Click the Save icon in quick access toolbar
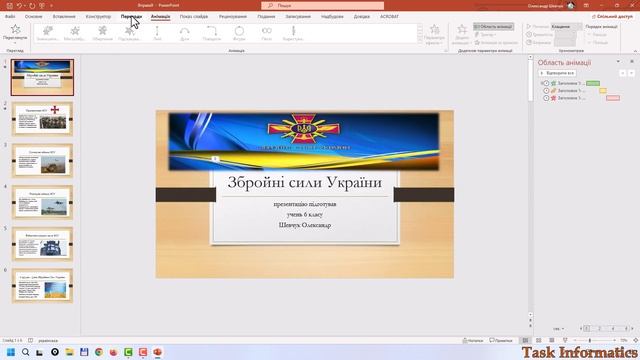 click(x=9, y=6)
